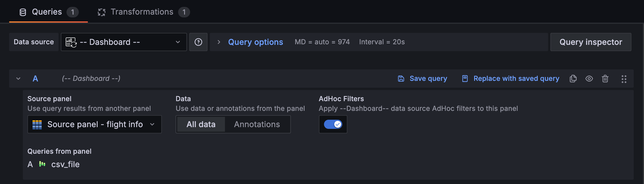Open the Source panel selector
Image resolution: width=644 pixels, height=184 pixels.
pyautogui.click(x=94, y=124)
